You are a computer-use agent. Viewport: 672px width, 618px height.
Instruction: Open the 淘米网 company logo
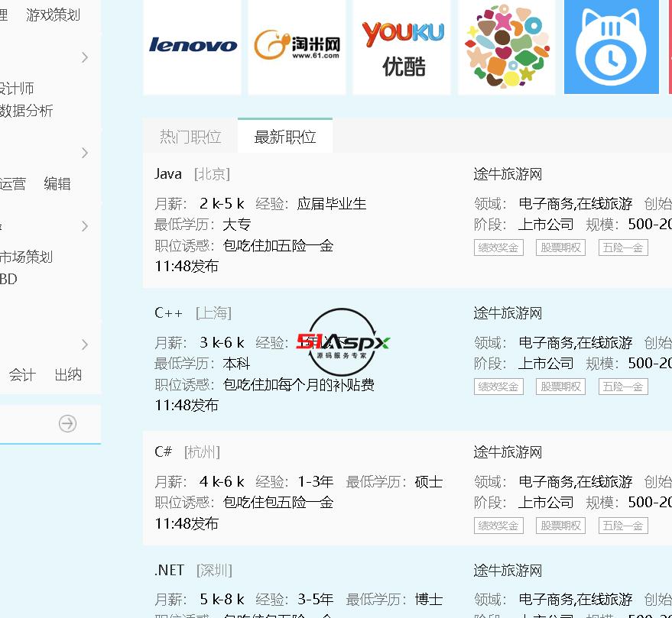coord(297,47)
